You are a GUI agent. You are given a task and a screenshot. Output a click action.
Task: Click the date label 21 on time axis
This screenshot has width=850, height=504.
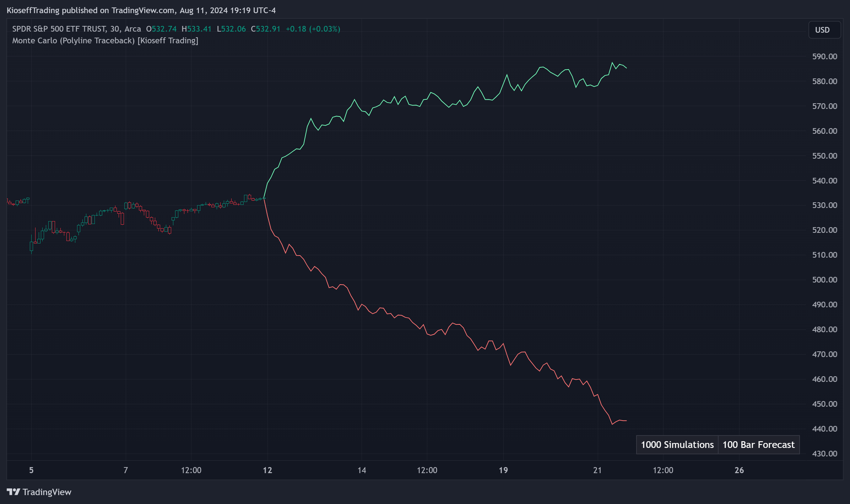tap(597, 470)
